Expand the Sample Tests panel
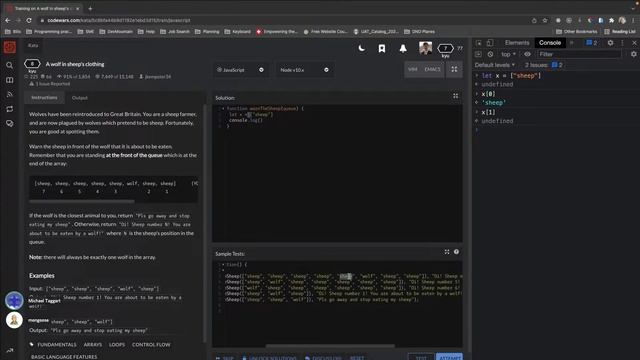The height and width of the screenshot is (360, 640). (447, 252)
